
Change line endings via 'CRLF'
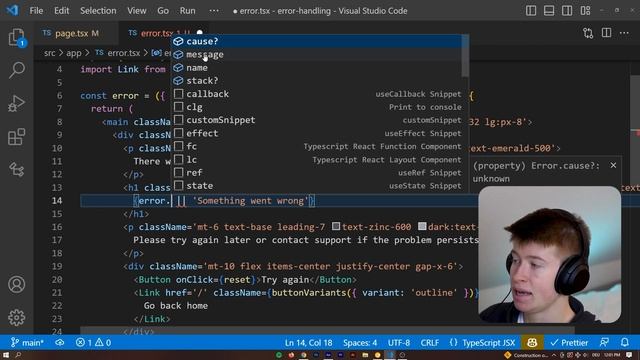[430, 342]
